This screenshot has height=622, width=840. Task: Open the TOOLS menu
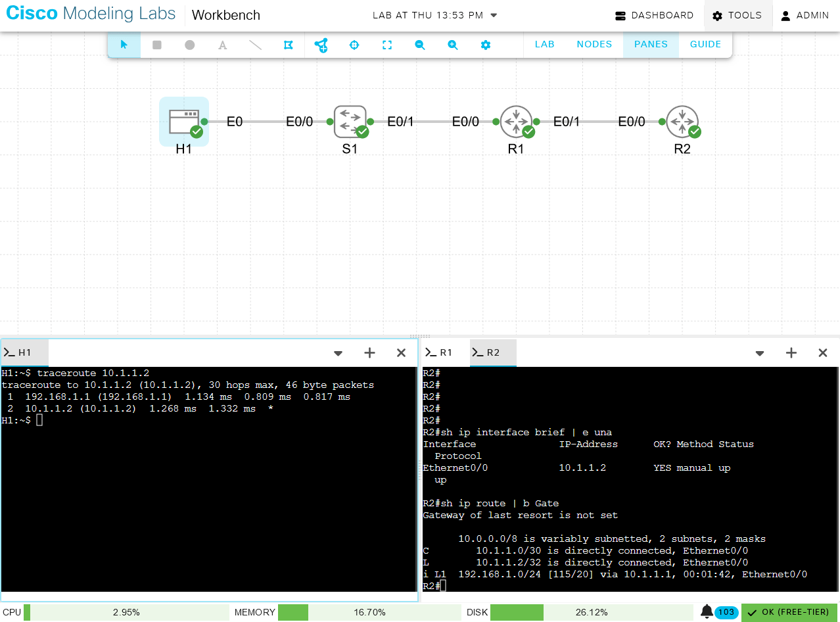pos(737,15)
